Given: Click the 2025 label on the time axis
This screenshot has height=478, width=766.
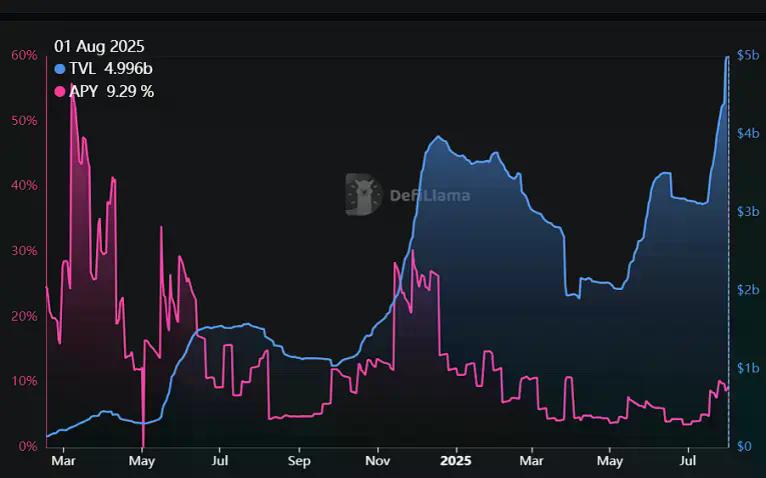Looking at the screenshot, I should tap(455, 461).
